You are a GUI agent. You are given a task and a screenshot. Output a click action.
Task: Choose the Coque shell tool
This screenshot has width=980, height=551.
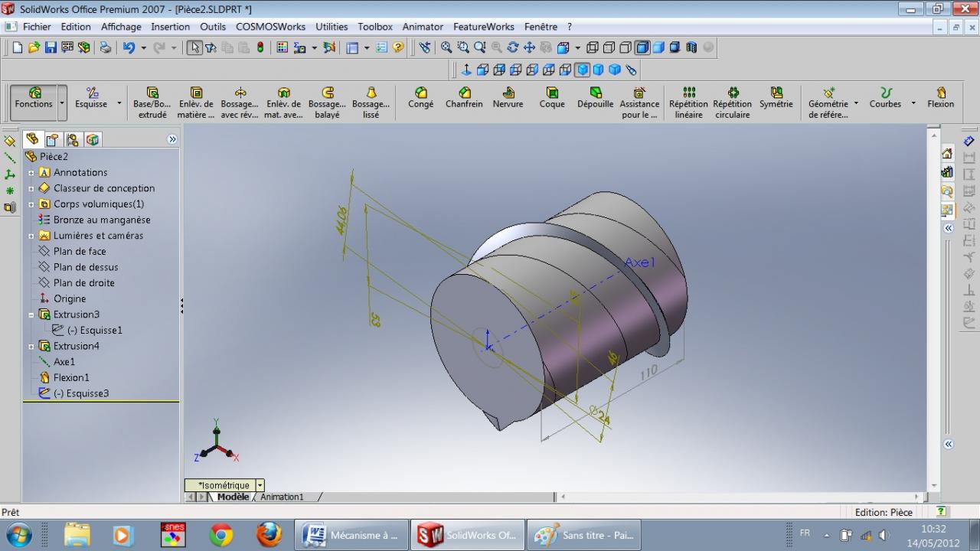tap(552, 98)
